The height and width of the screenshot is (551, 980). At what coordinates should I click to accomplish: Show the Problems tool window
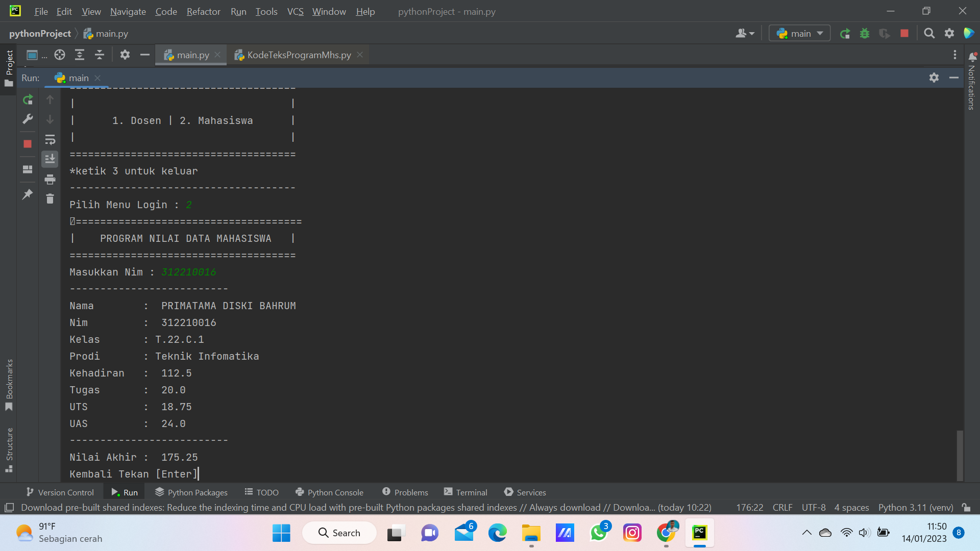point(405,492)
